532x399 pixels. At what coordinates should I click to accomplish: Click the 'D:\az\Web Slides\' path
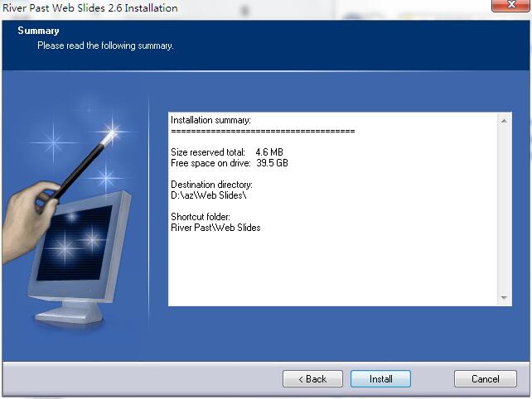coord(208,195)
